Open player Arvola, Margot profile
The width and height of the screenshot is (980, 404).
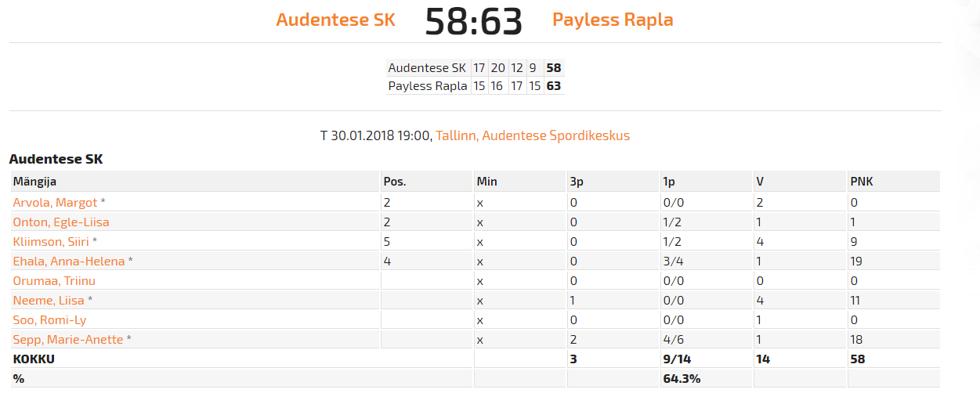(x=56, y=203)
